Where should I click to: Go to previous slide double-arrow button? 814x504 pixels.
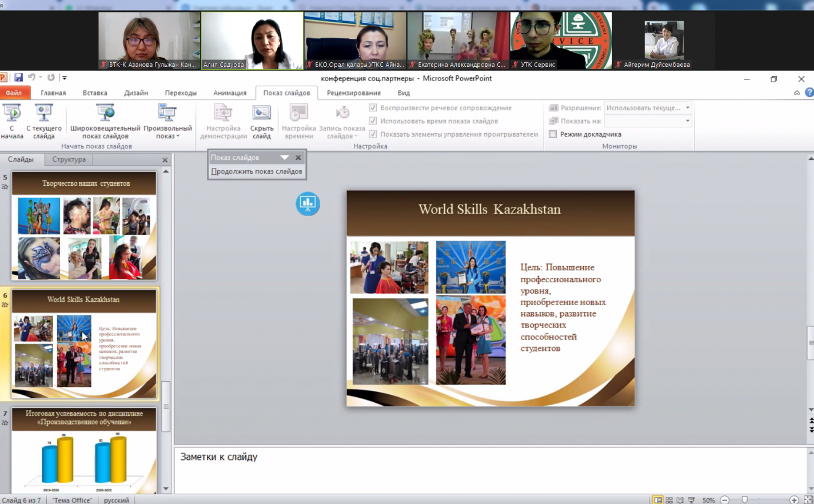click(811, 421)
